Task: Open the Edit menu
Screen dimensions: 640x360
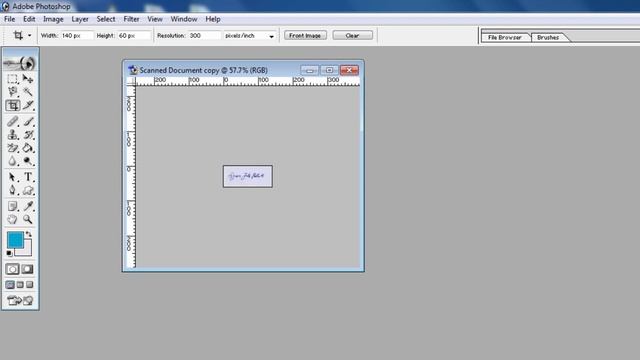Action: coord(29,19)
